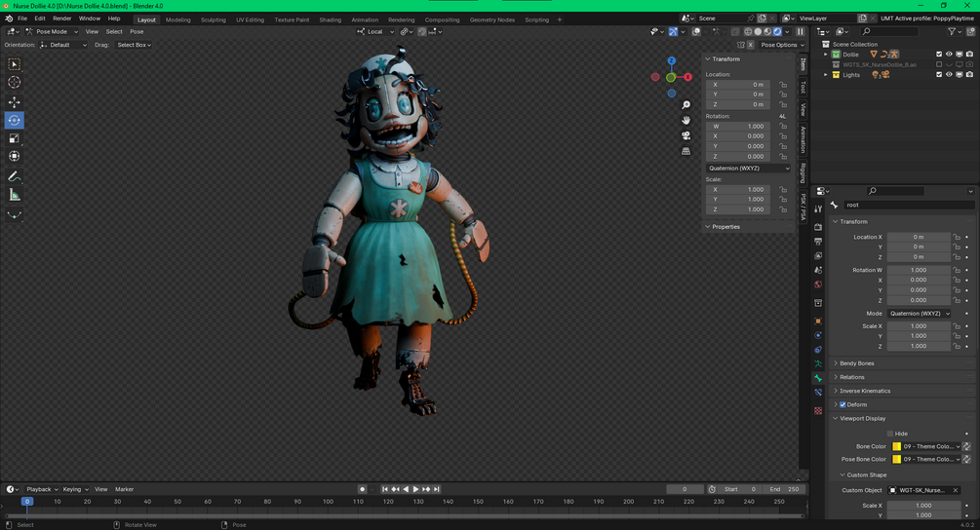The width and height of the screenshot is (980, 530).
Task: Select the Scale tool
Action: (x=14, y=138)
